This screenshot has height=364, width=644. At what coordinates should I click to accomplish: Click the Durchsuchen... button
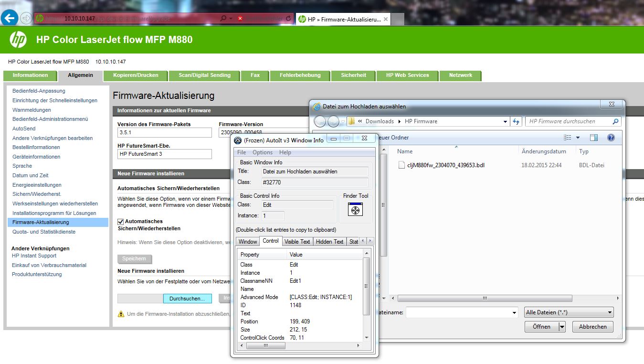point(187,299)
